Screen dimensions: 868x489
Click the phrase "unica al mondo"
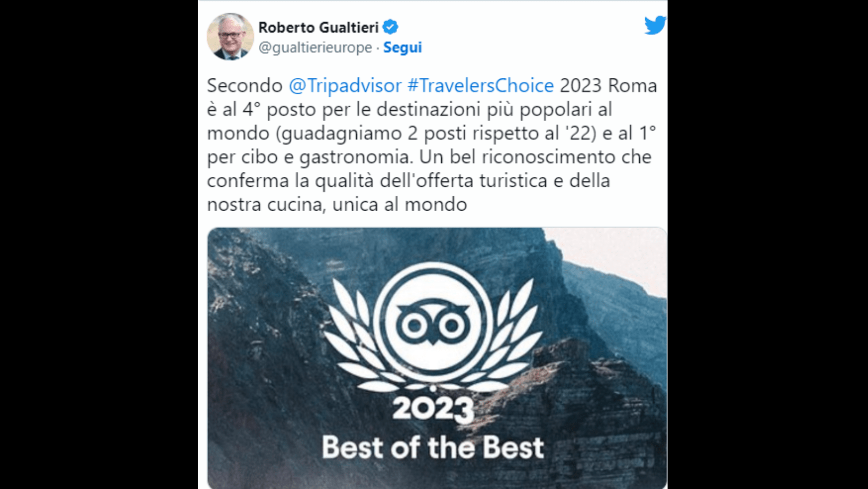pos(400,204)
